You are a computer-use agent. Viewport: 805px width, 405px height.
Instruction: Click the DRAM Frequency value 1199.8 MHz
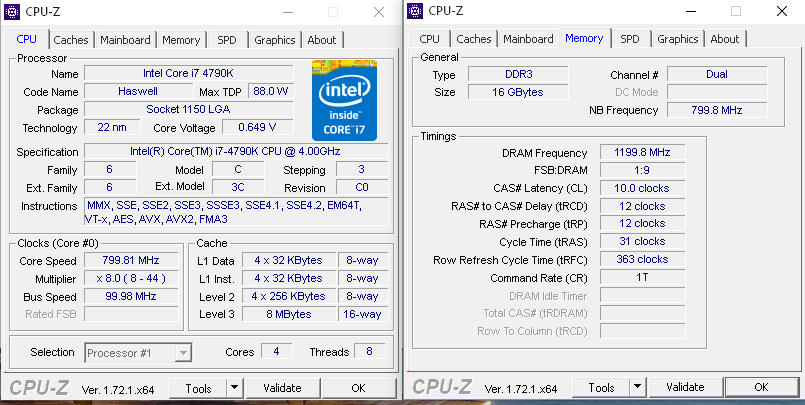[x=642, y=152]
